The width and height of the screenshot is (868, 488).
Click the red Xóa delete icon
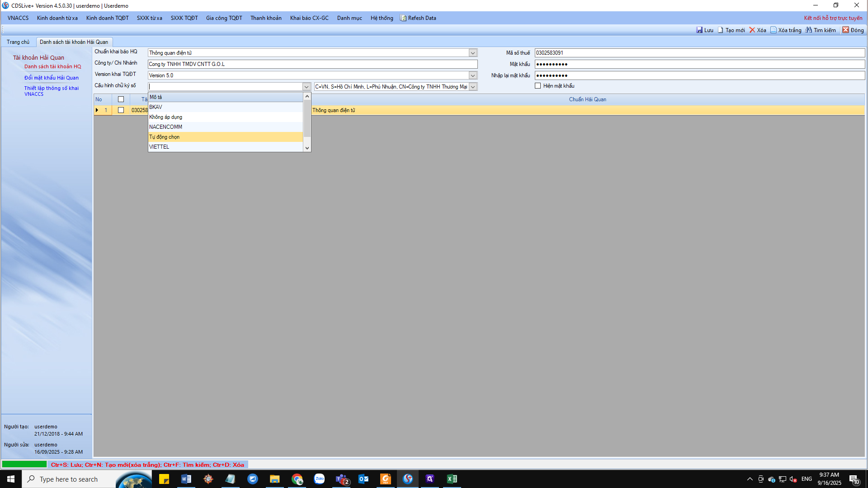tap(752, 30)
